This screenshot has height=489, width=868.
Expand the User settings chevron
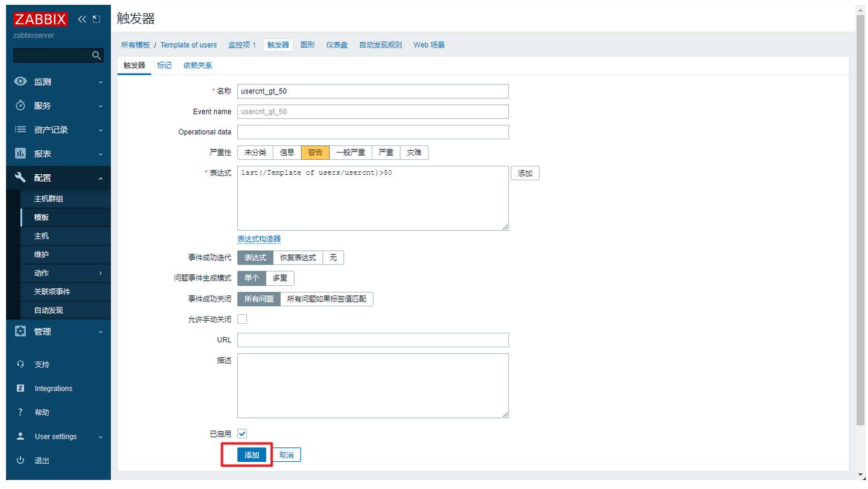[x=101, y=437]
